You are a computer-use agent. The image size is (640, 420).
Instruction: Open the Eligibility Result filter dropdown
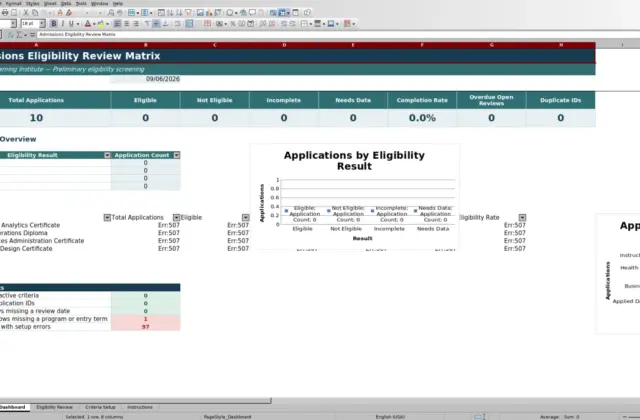pyautogui.click(x=107, y=155)
